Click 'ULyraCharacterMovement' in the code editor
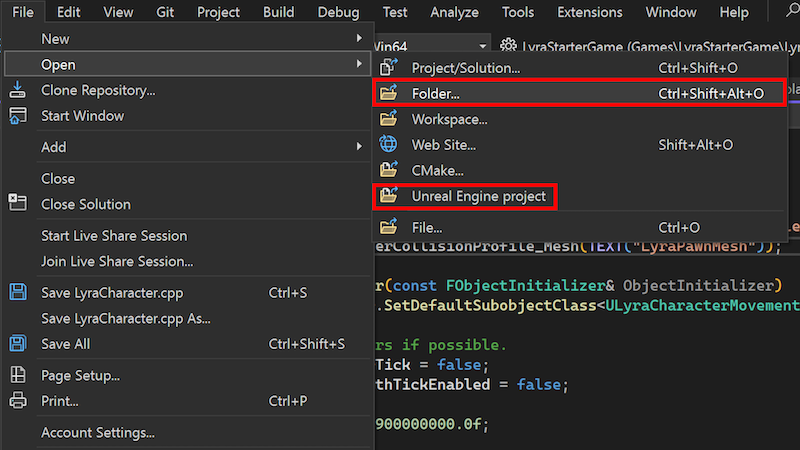This screenshot has width=800, height=450. click(702, 306)
